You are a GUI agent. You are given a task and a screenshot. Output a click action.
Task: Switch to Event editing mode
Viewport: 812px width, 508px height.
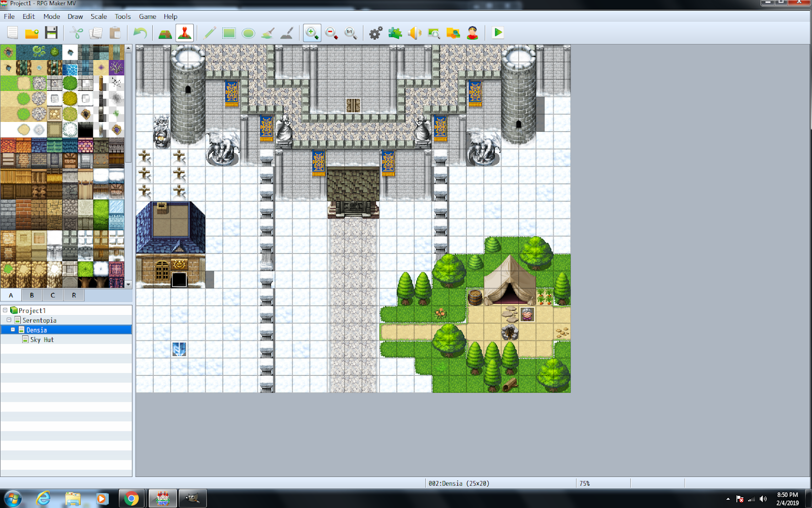tap(184, 33)
